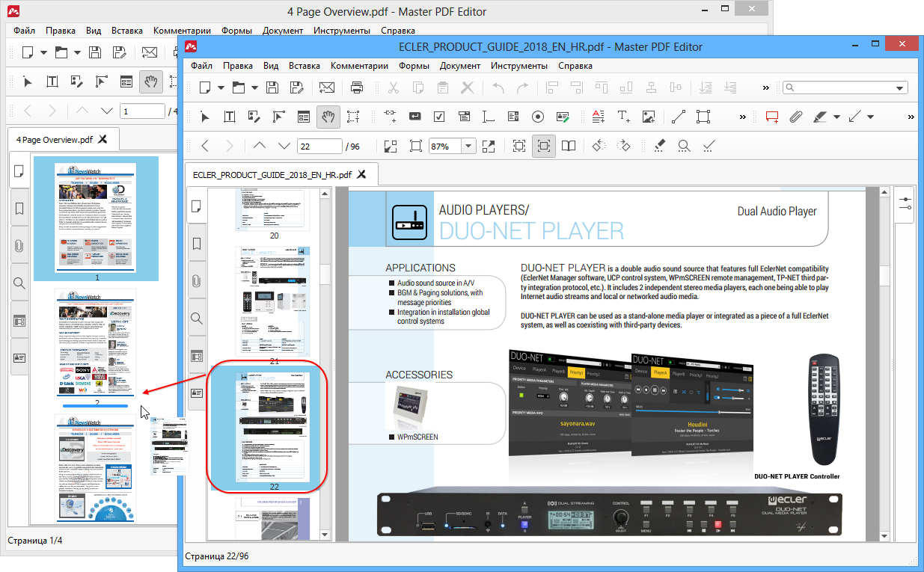Choose the Signature field tool
Screen dimensions: 924x572
tap(563, 117)
